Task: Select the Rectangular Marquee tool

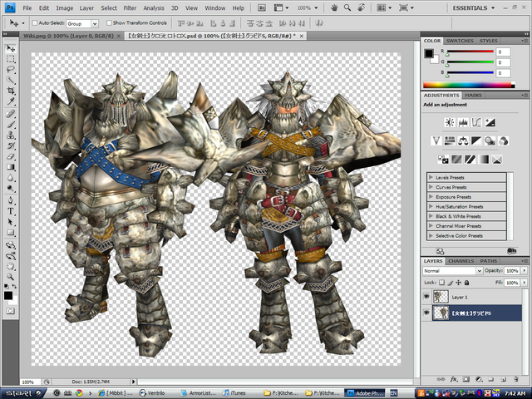Action: pyautogui.click(x=11, y=59)
